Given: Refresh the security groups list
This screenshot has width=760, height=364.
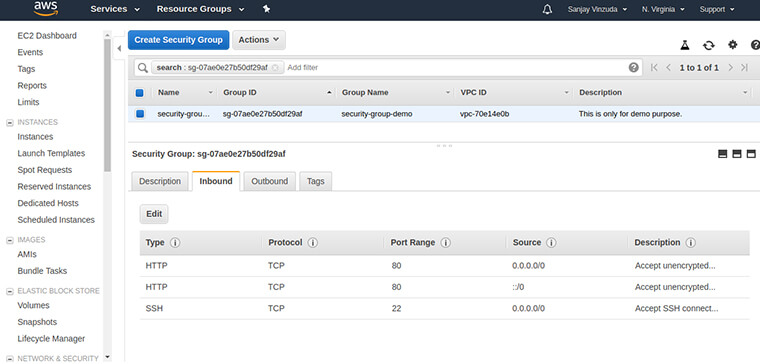Looking at the screenshot, I should point(709,45).
